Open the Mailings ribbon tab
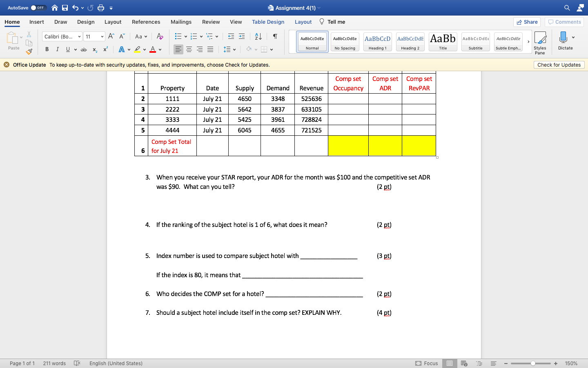 pyautogui.click(x=181, y=22)
